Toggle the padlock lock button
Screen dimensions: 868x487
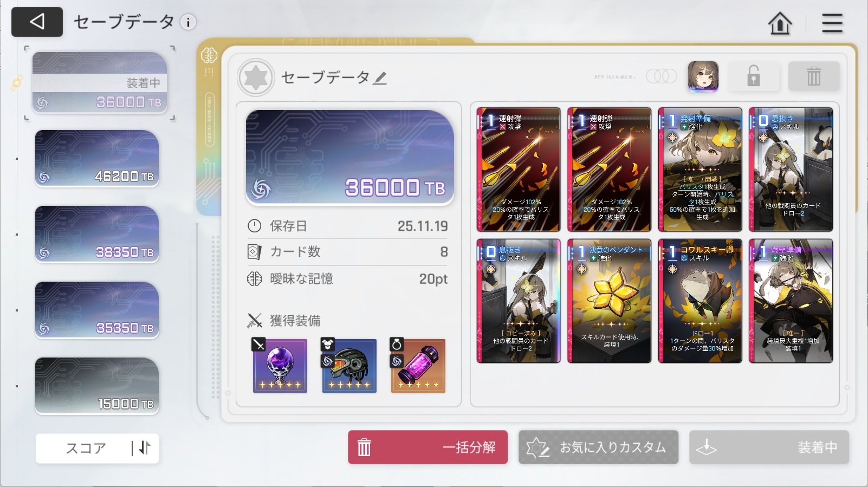pyautogui.click(x=754, y=76)
